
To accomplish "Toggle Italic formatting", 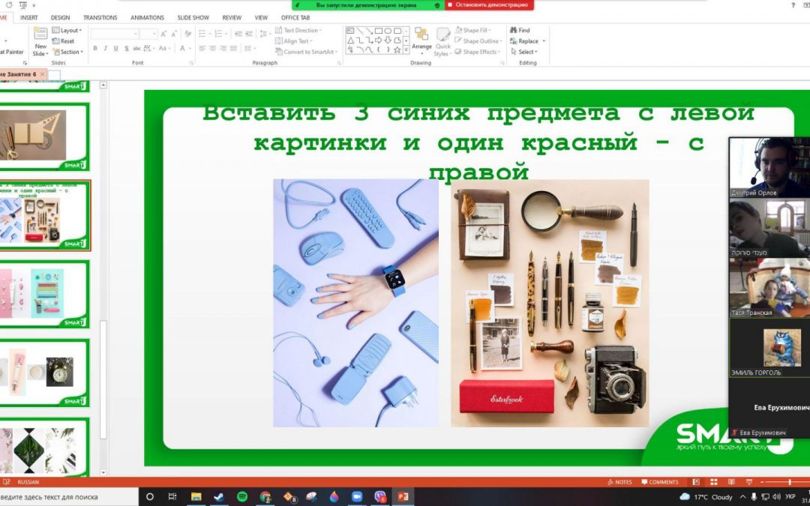I will point(105,49).
